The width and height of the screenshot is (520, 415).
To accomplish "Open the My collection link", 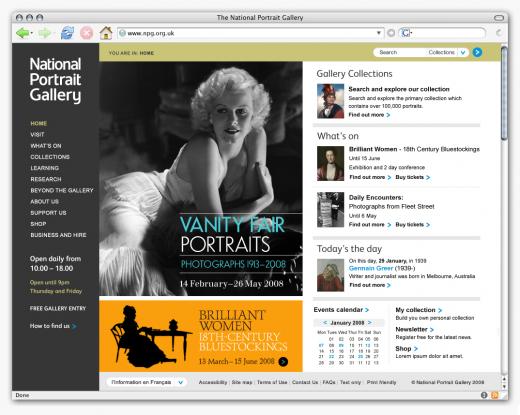I will (419, 310).
